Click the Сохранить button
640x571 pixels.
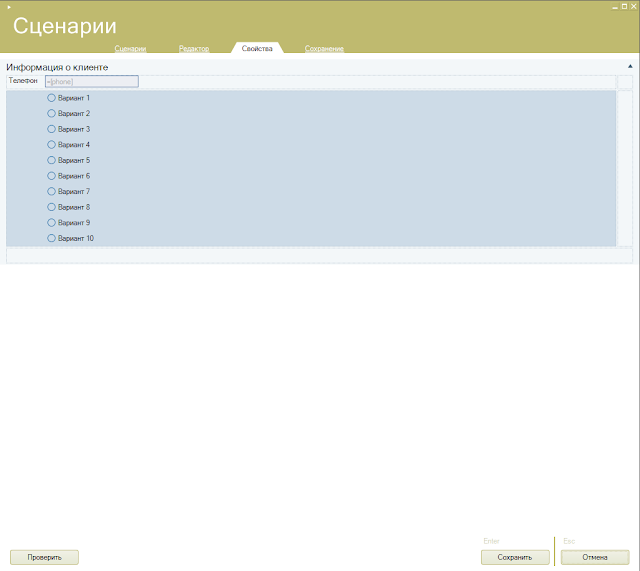pyautogui.click(x=515, y=557)
